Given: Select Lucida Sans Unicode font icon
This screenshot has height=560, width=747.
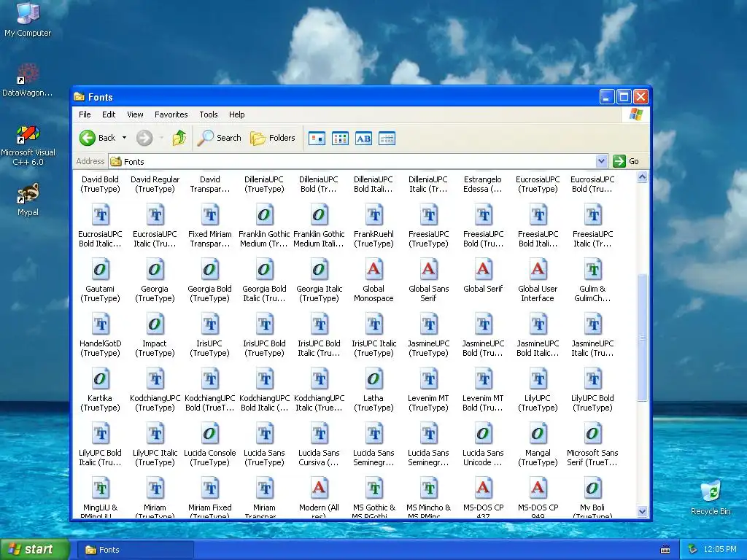Looking at the screenshot, I should coord(483,434).
